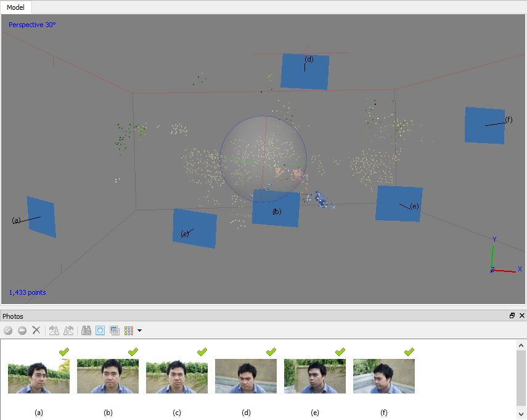Click the Enable Cameras checkmark icon
Image resolution: width=527 pixels, height=420 pixels.
8,331
